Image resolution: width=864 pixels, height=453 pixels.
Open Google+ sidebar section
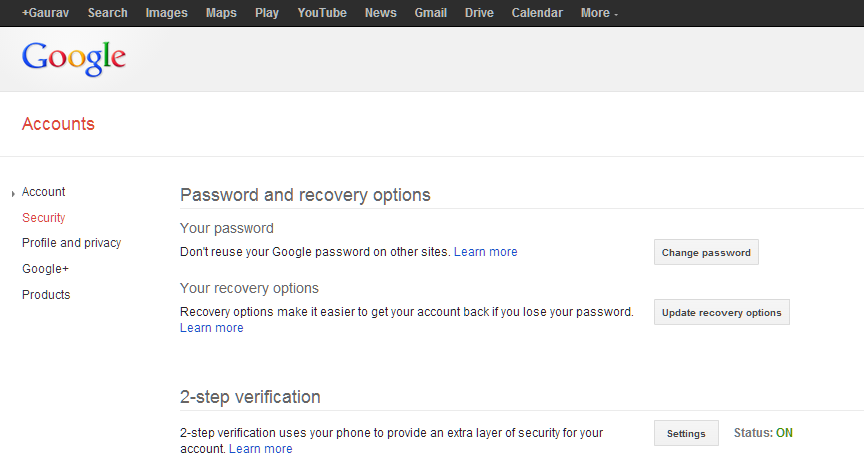(45, 269)
